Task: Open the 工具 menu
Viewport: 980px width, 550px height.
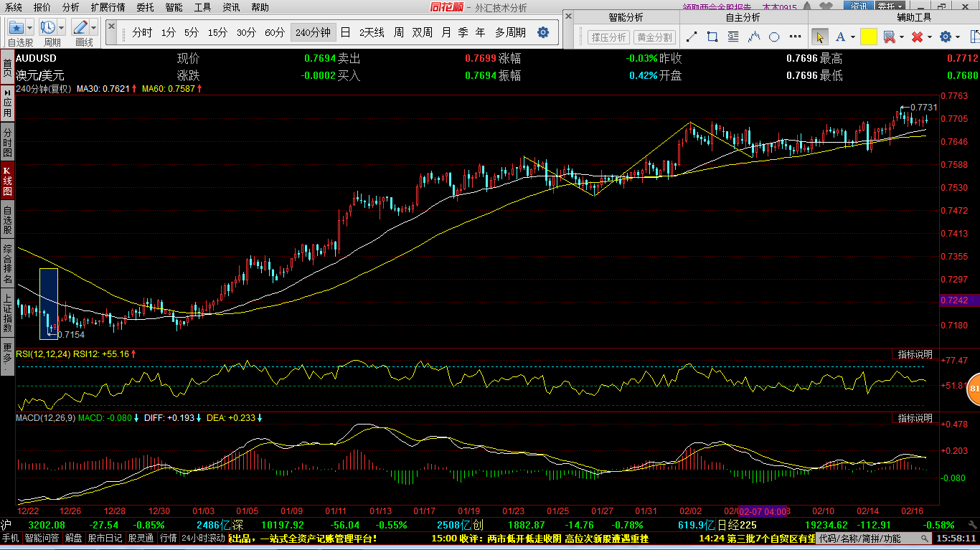Action: click(203, 7)
